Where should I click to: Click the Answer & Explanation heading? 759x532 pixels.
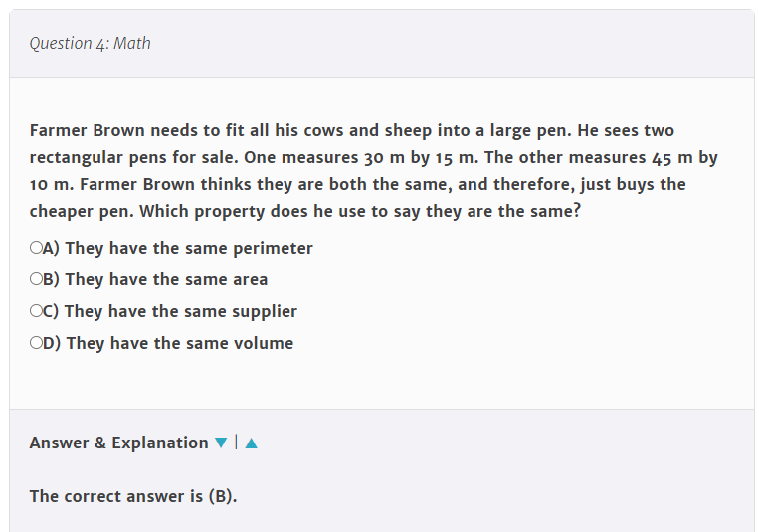(119, 443)
